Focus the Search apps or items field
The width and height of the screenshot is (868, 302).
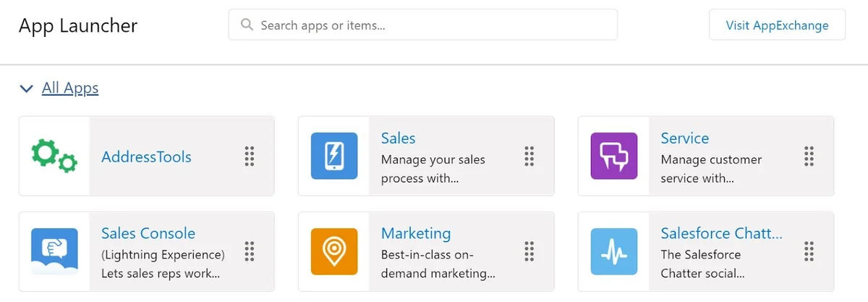tap(423, 25)
